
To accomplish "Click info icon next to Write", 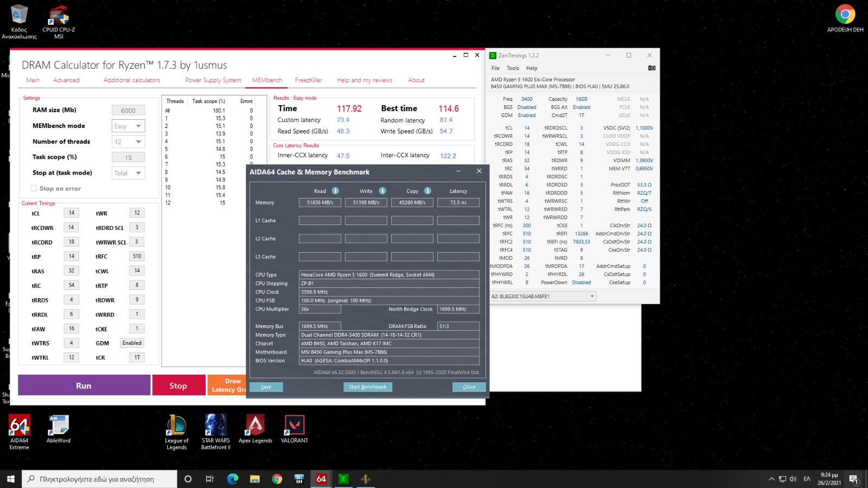I will click(x=382, y=191).
